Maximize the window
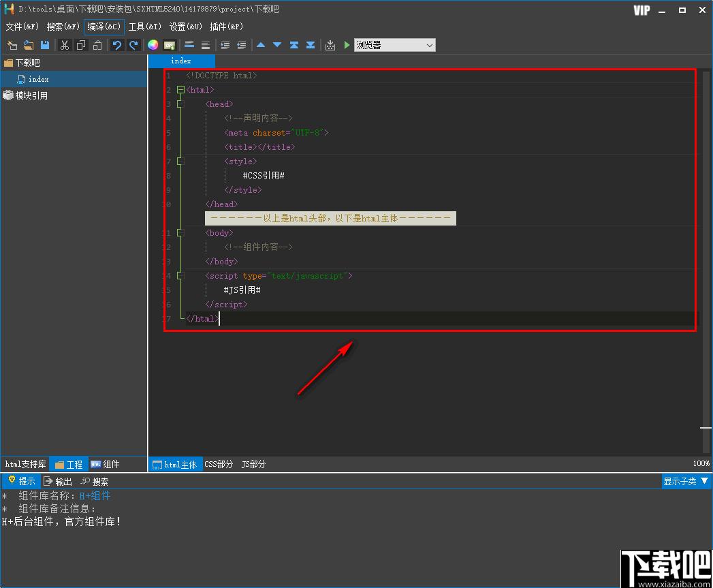Image resolution: width=713 pixels, height=588 pixels. 682,10
